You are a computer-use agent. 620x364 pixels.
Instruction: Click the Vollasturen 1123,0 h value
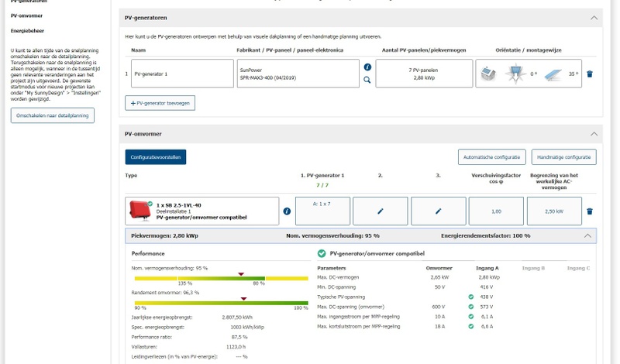coord(236,347)
